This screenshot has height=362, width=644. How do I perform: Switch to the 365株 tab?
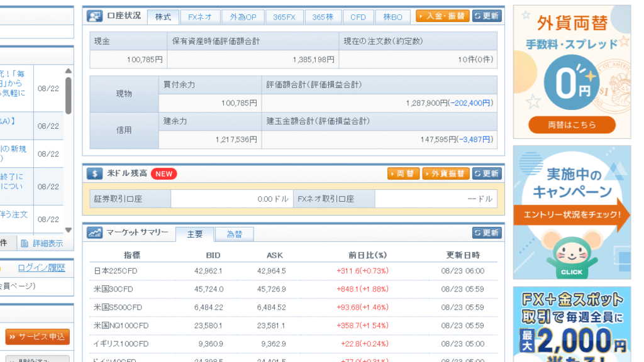(323, 17)
